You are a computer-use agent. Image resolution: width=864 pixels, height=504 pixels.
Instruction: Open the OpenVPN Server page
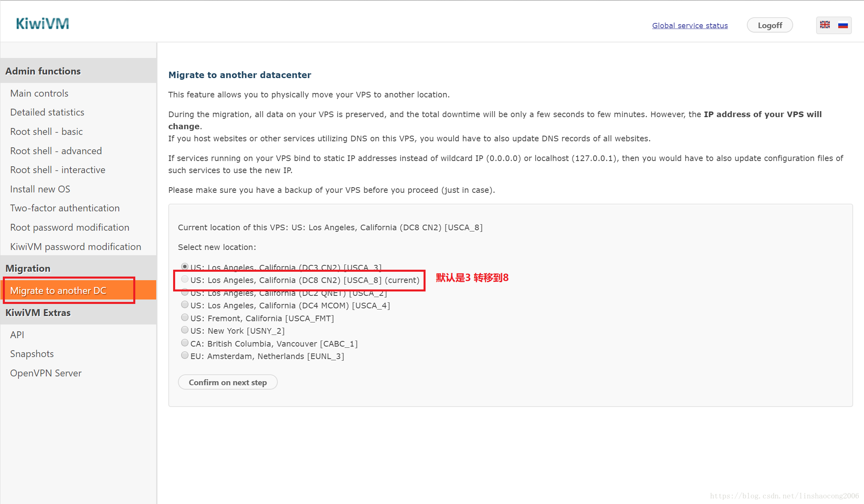[x=45, y=373]
